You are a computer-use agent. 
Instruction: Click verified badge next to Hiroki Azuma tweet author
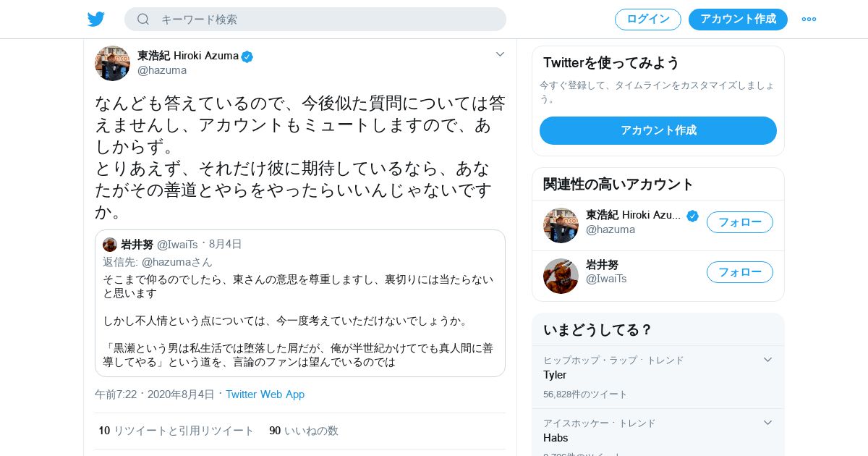247,56
